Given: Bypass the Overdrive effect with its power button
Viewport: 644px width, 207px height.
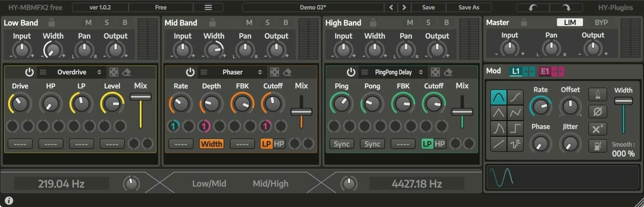Looking at the screenshot, I should pos(30,72).
